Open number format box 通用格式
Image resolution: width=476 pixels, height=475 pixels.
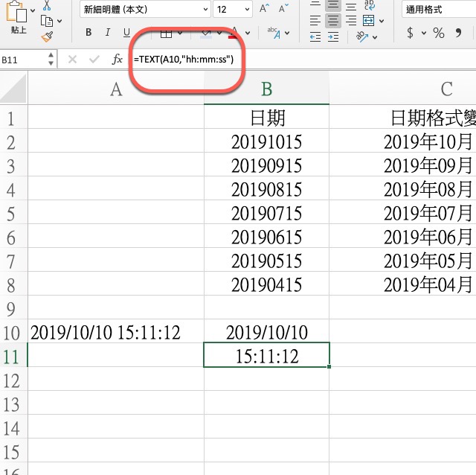click(x=439, y=10)
